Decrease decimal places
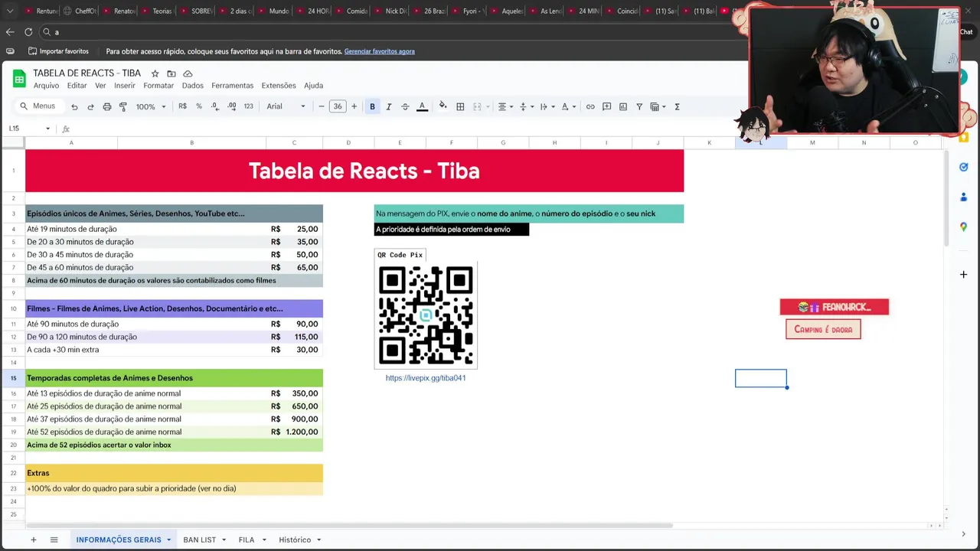The image size is (980, 551). [215, 106]
